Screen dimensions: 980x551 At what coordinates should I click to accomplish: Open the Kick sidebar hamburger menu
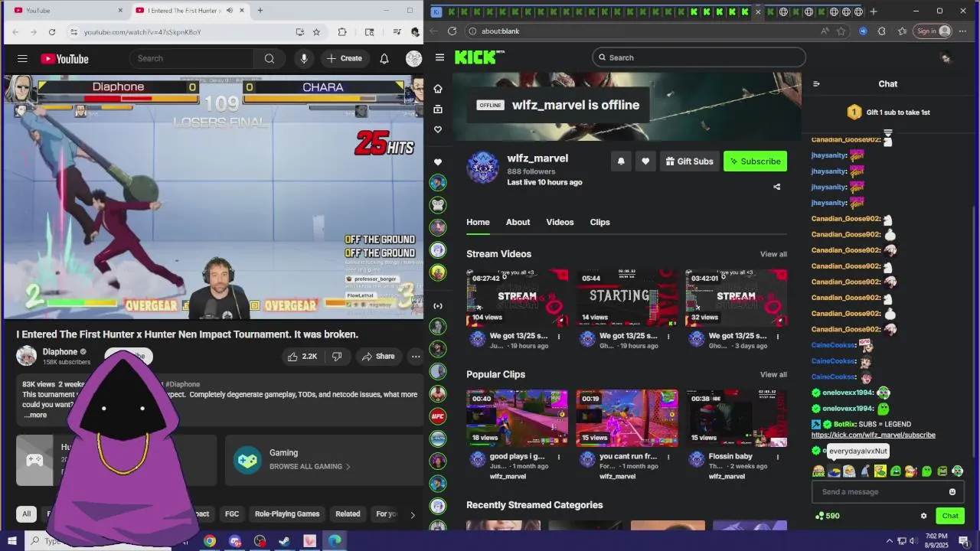(x=439, y=57)
